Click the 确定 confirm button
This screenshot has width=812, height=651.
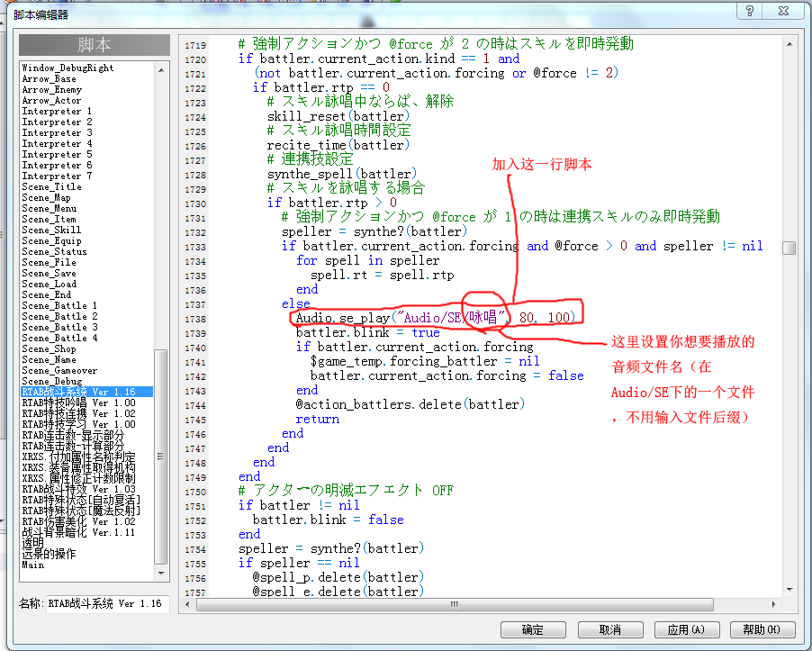point(533,629)
